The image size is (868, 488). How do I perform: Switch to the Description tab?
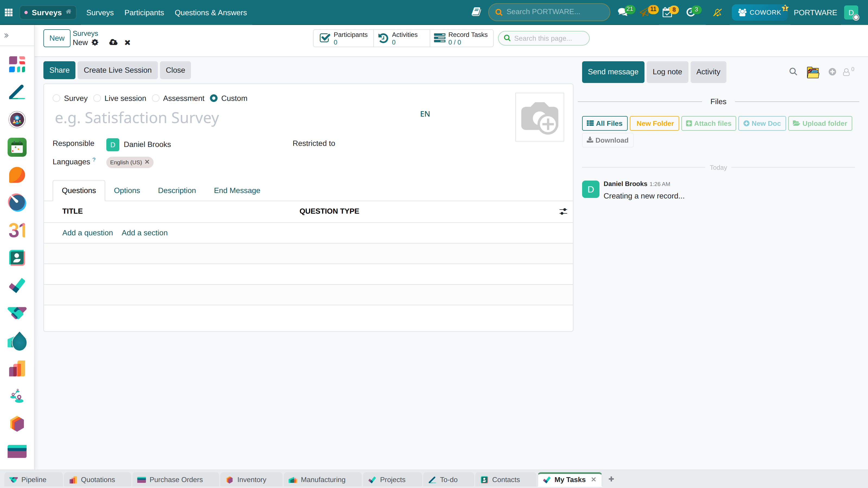click(x=177, y=191)
